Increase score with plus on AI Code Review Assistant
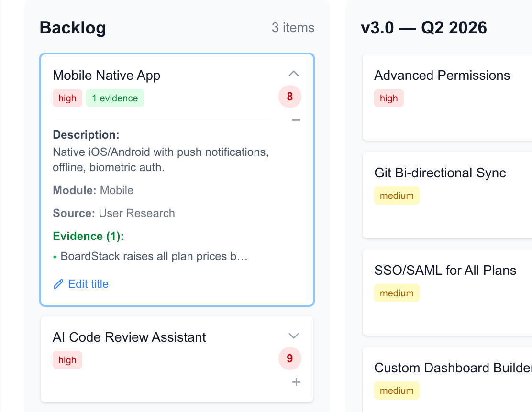 [x=296, y=382]
